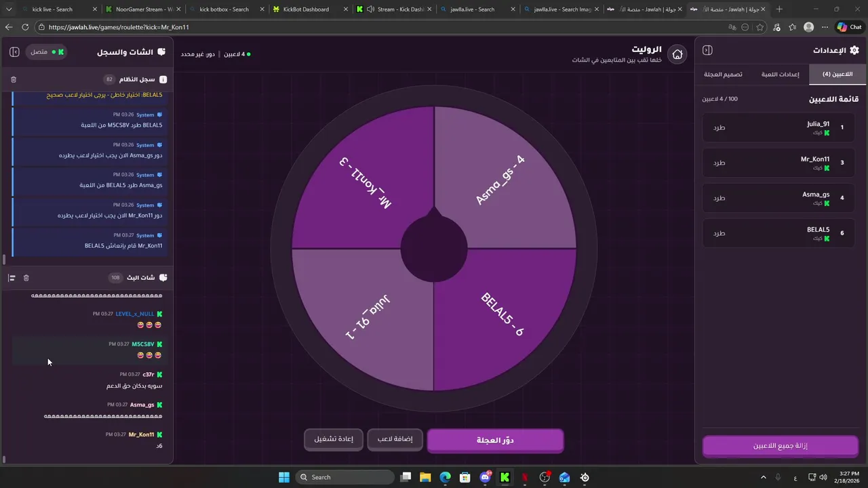This screenshot has height=488, width=868.
Task: Click the chat icon beside الشات والسجل
Action: tap(161, 52)
